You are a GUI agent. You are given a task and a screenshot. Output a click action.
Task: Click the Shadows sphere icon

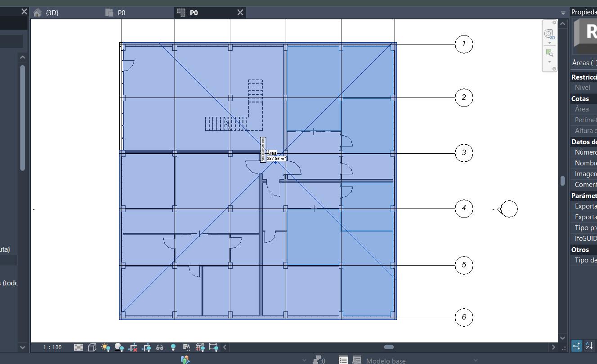119,347
